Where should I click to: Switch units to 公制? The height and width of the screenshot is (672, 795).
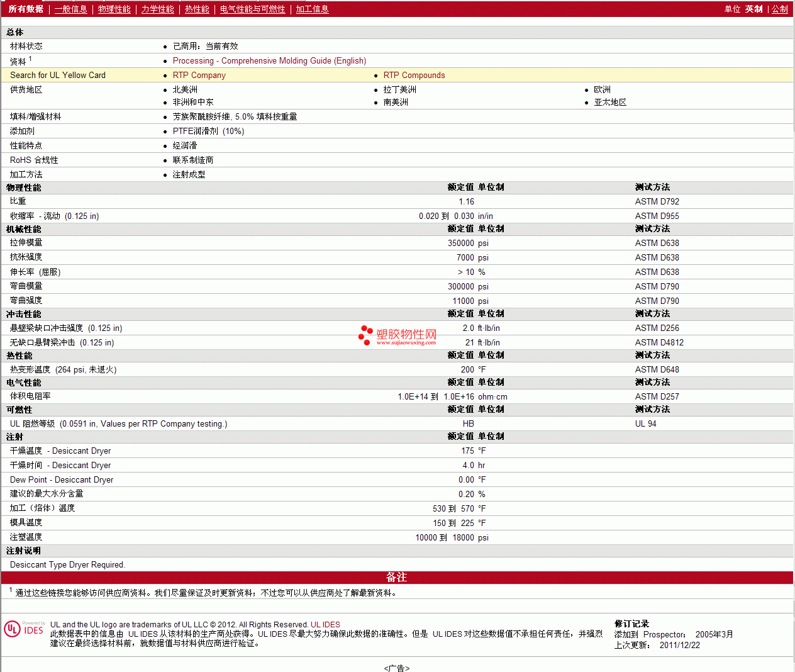pos(779,9)
